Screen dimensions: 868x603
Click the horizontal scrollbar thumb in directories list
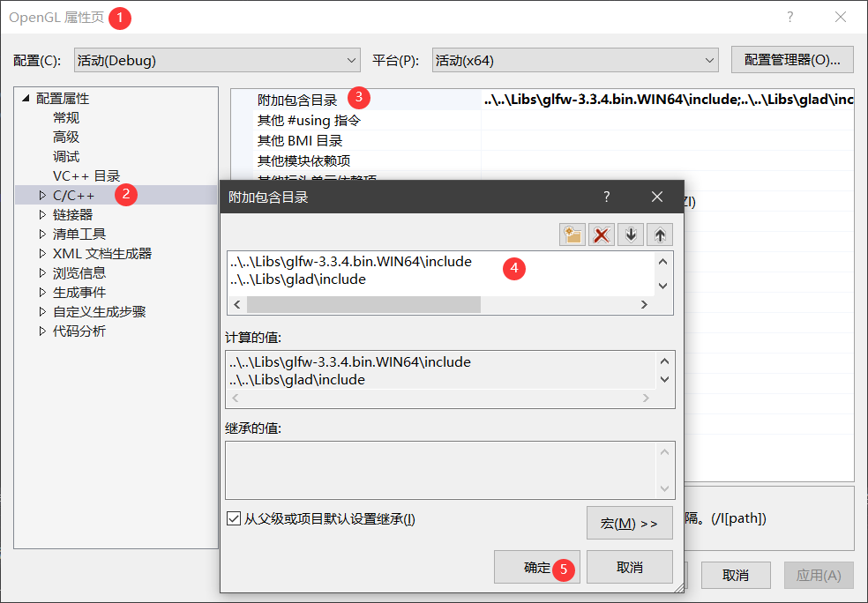click(363, 305)
